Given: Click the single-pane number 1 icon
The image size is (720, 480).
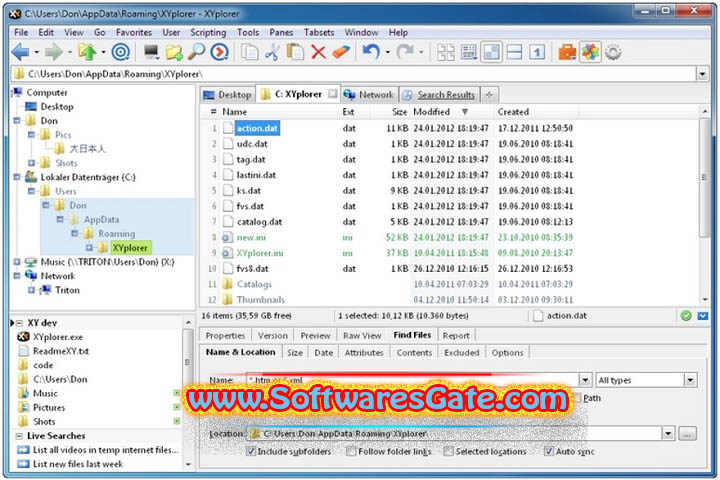Looking at the screenshot, I should coord(537,52).
